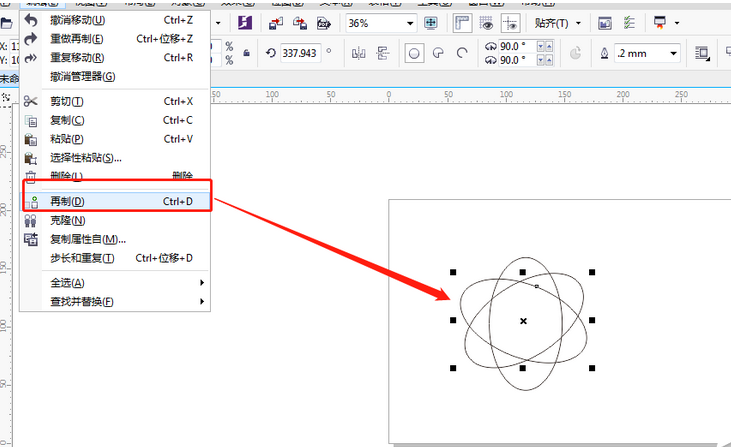This screenshot has width=731, height=447.
Task: Select 克隆(N) clone menu item
Action: coord(68,220)
